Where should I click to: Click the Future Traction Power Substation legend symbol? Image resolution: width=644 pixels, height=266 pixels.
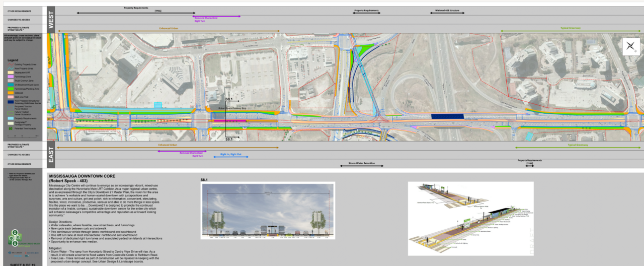pos(10,114)
